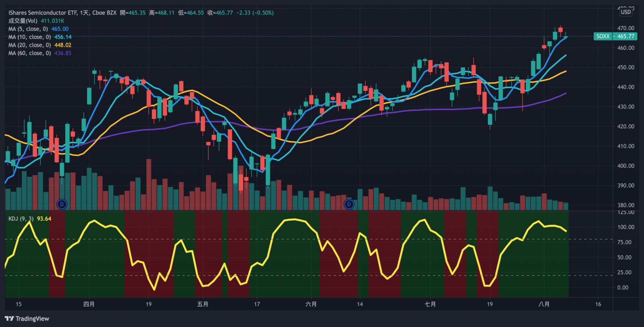Open the USD currency selector

(x=625, y=12)
